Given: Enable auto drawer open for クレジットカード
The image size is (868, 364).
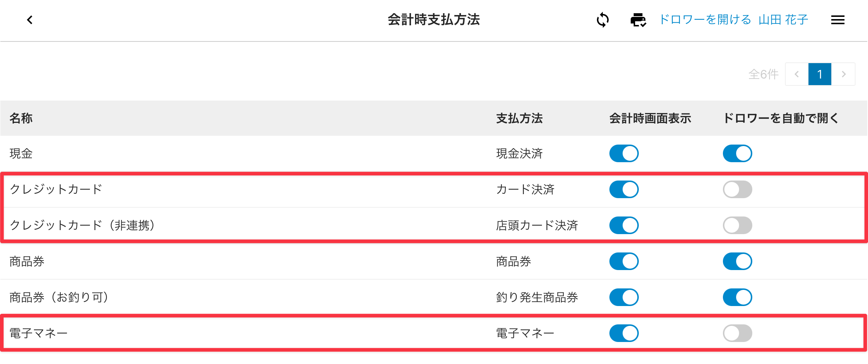Looking at the screenshot, I should pos(737,189).
